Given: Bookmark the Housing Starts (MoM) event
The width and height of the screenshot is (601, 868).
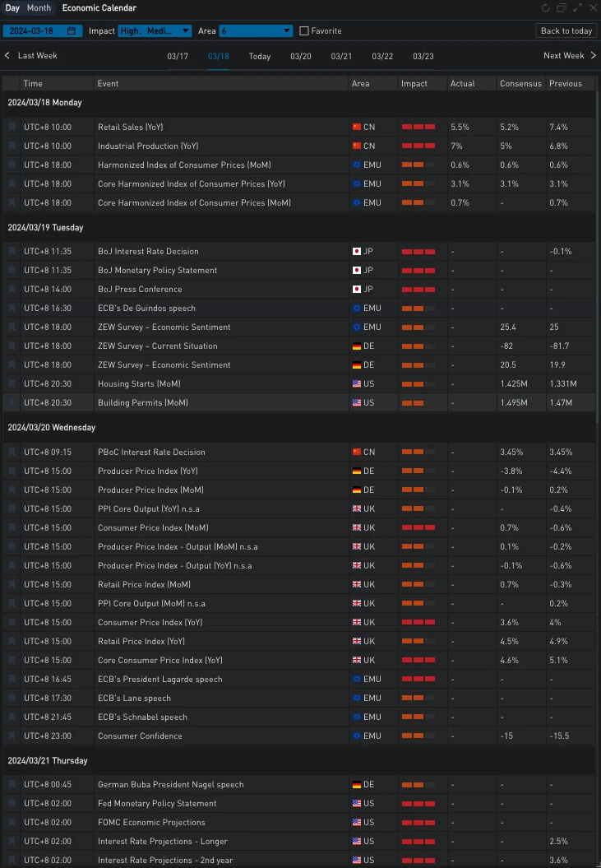Looking at the screenshot, I should coord(12,384).
